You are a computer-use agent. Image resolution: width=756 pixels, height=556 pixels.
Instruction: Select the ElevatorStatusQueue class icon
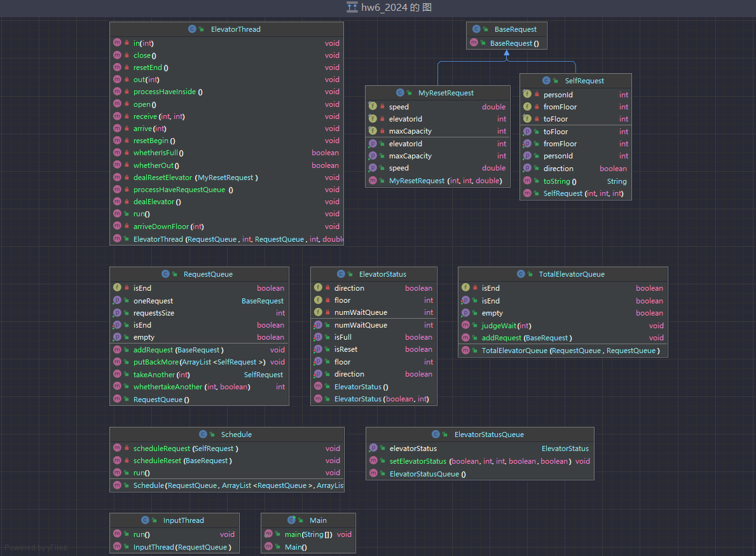click(436, 434)
